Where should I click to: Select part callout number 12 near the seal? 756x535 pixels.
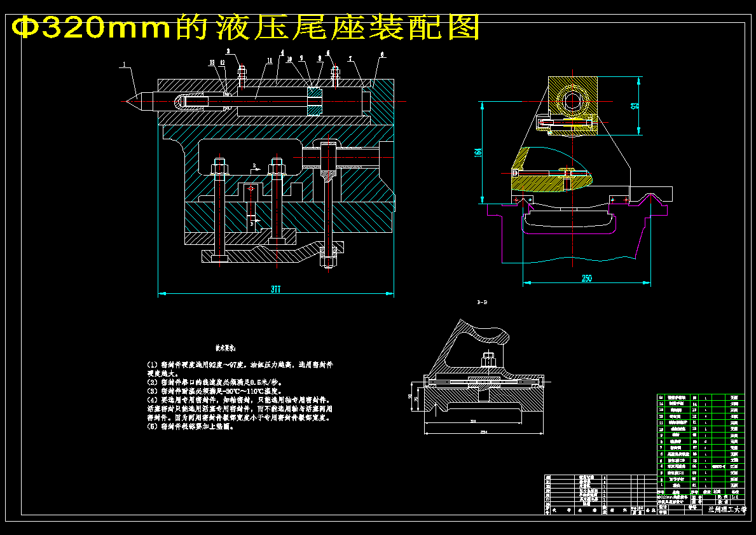coord(223,62)
